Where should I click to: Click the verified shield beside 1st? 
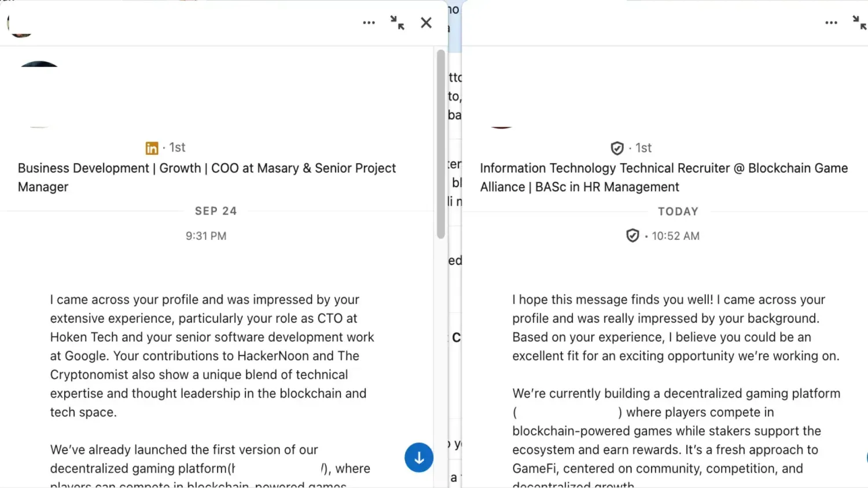pyautogui.click(x=617, y=148)
